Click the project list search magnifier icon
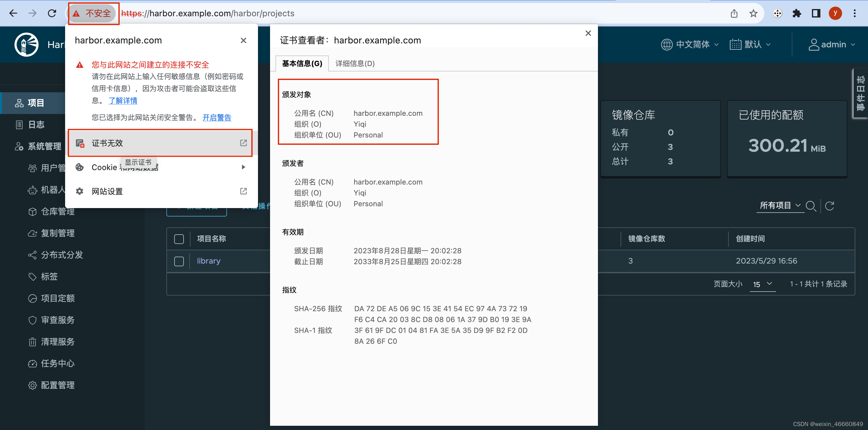Viewport: 868px width, 430px height. (x=811, y=206)
